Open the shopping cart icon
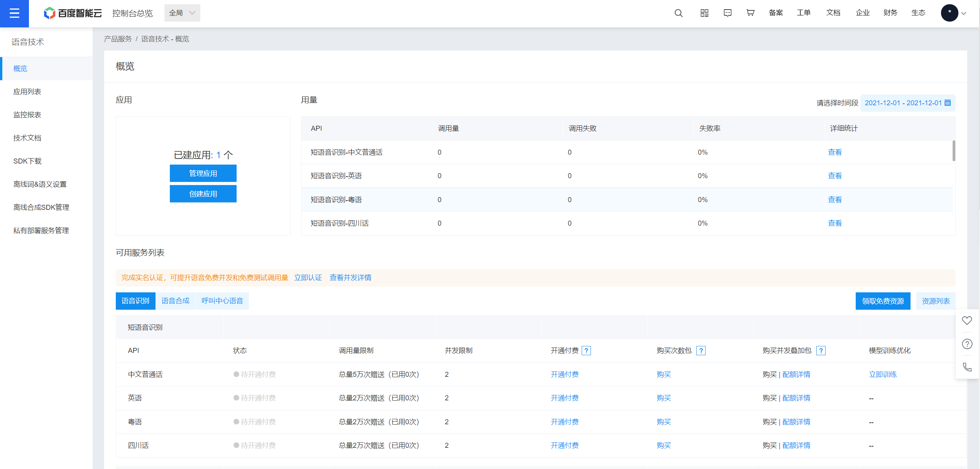The height and width of the screenshot is (469, 980). click(750, 13)
